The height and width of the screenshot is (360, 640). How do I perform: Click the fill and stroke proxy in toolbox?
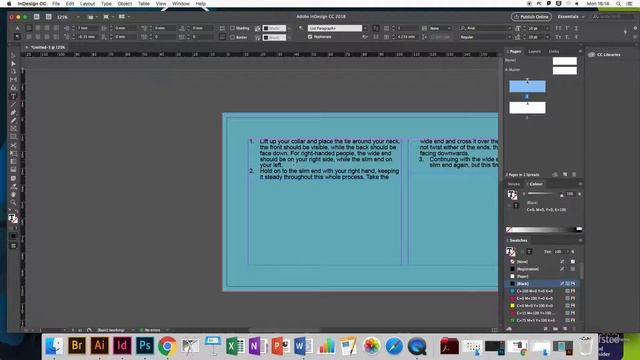tap(13, 218)
